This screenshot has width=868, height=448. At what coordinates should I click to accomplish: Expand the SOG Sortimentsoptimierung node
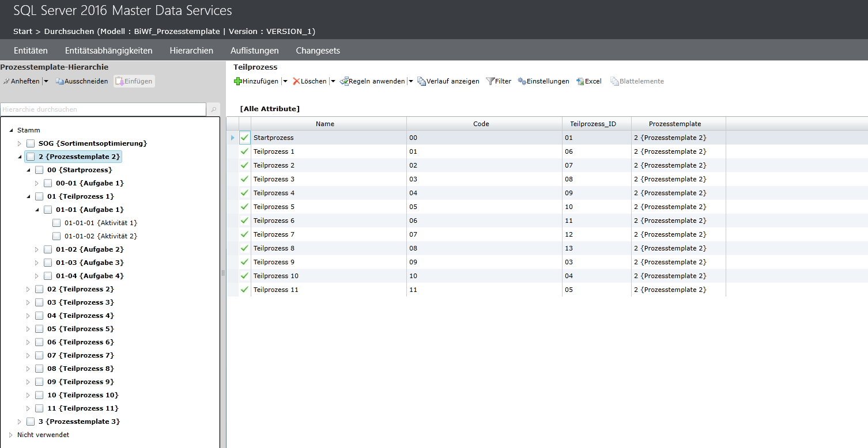pos(20,143)
